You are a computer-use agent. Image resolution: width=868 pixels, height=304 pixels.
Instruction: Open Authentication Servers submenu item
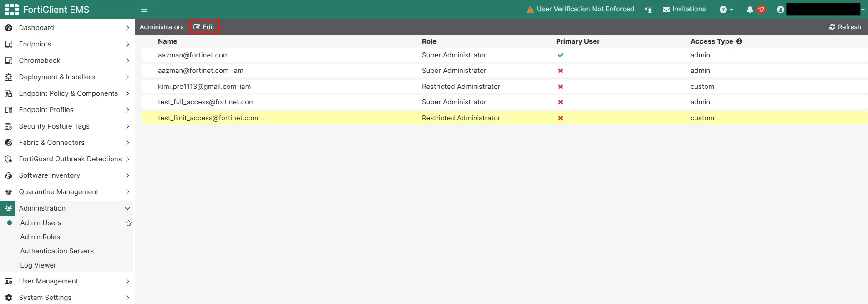pyautogui.click(x=57, y=251)
